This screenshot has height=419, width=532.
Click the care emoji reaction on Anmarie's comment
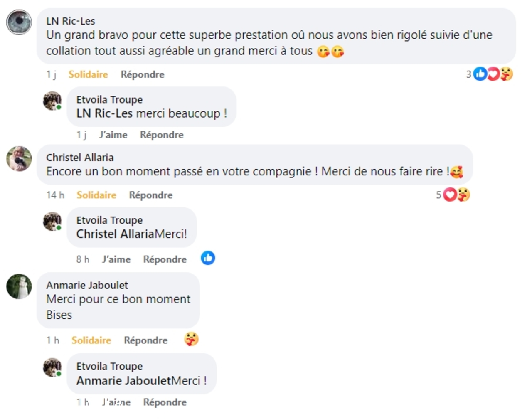pyautogui.click(x=191, y=340)
